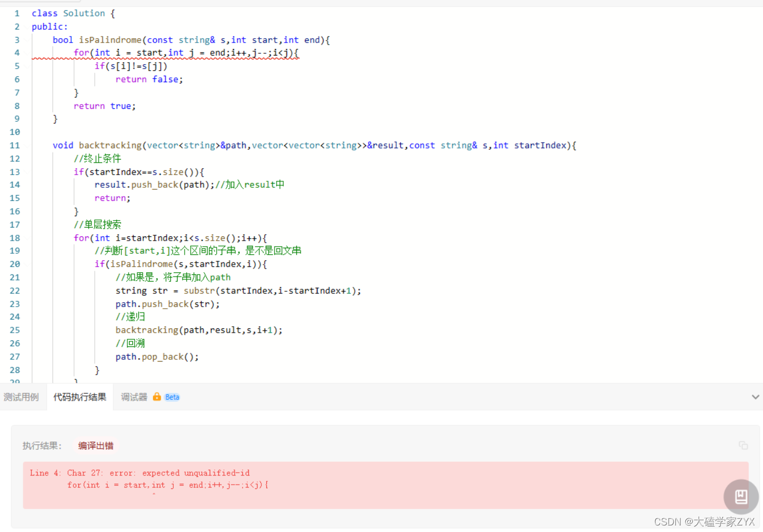The height and width of the screenshot is (532, 763).
Task: Collapse the results panel with chevron
Action: [x=755, y=397]
